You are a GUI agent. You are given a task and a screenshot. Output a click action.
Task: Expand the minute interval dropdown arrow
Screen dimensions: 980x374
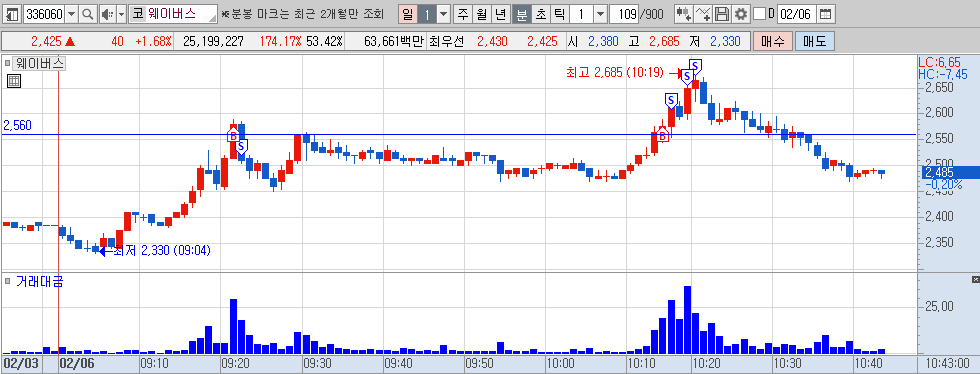click(x=601, y=13)
